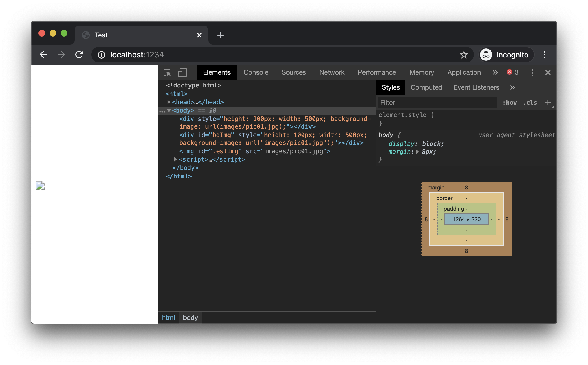Toggle the device toolbar icon
588x365 pixels.
tap(182, 73)
